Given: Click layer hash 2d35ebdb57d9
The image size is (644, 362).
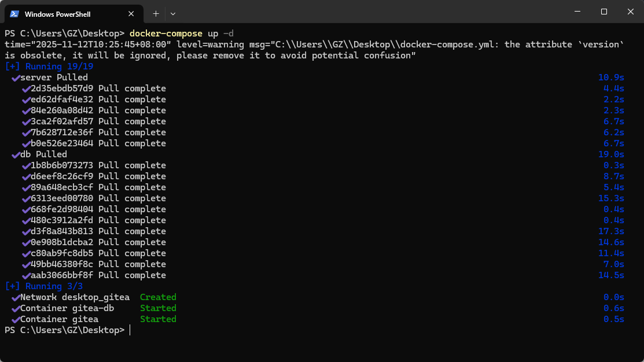Looking at the screenshot, I should [x=62, y=88].
